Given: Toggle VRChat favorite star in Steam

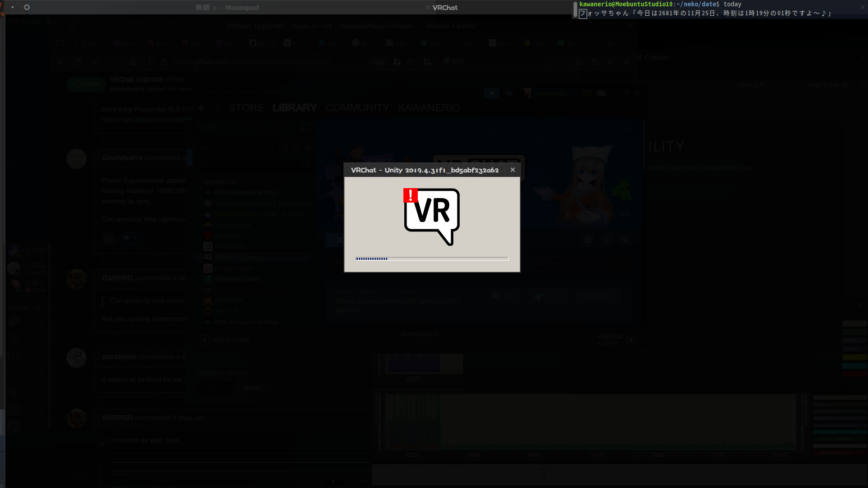Looking at the screenshot, I should pos(625,240).
